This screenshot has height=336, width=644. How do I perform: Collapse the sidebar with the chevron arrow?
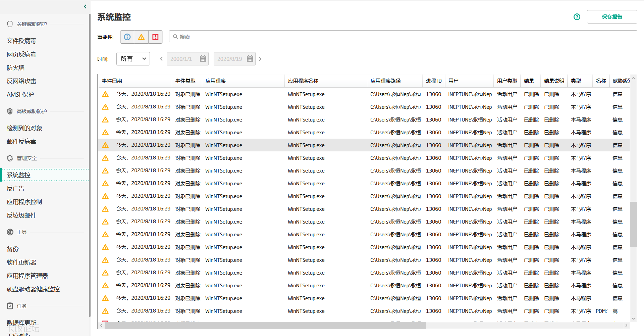85,6
